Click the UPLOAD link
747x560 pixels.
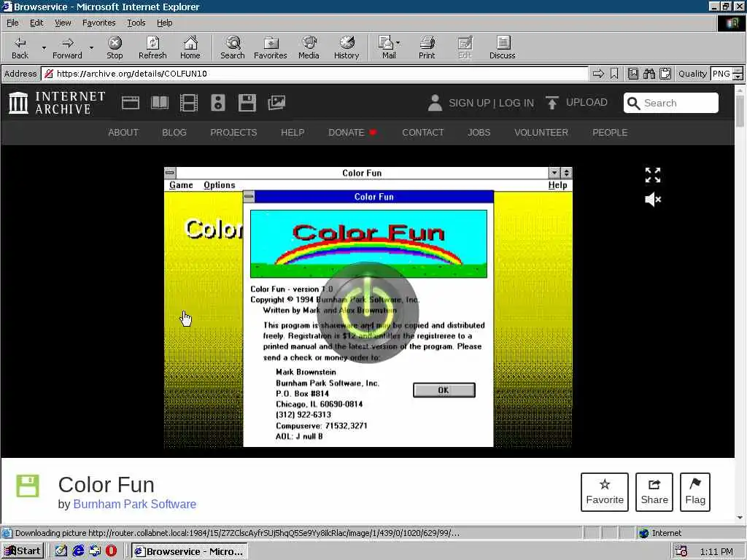coord(577,102)
